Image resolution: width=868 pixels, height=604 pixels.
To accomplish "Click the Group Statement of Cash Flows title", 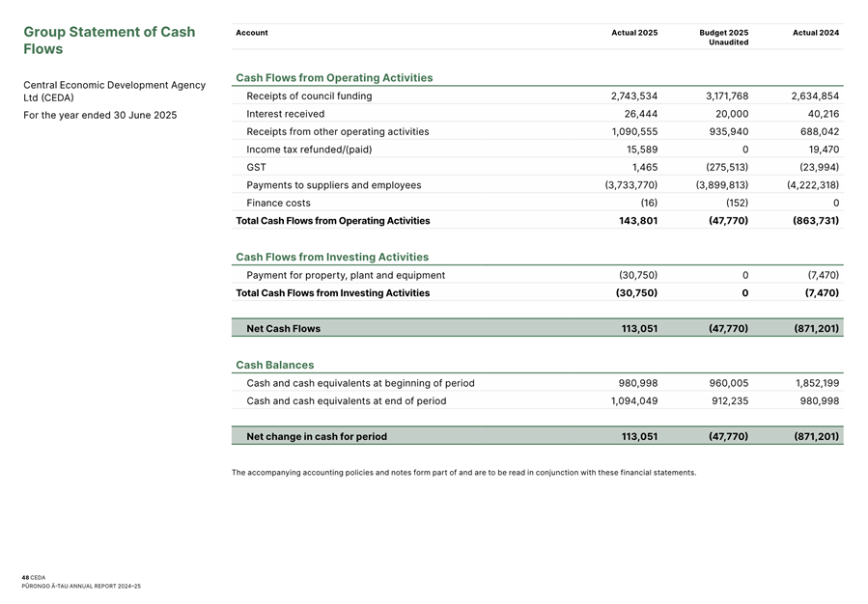I will click(x=108, y=41).
